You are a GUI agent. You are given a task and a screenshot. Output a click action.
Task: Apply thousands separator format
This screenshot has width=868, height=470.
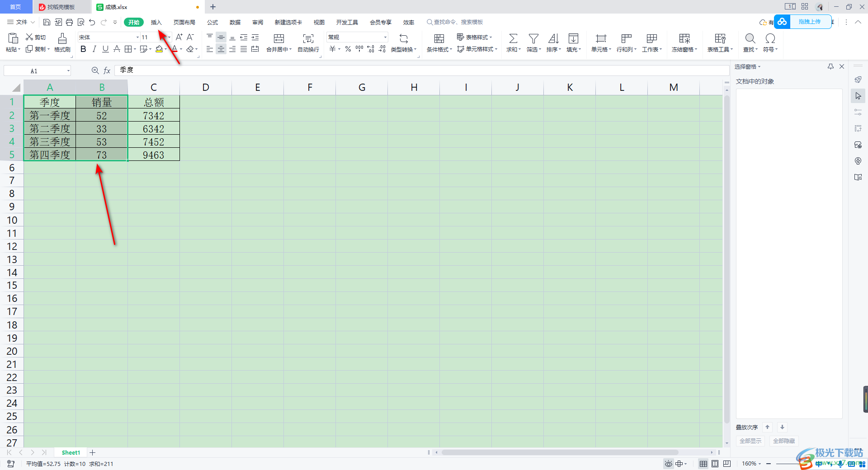pyautogui.click(x=359, y=49)
